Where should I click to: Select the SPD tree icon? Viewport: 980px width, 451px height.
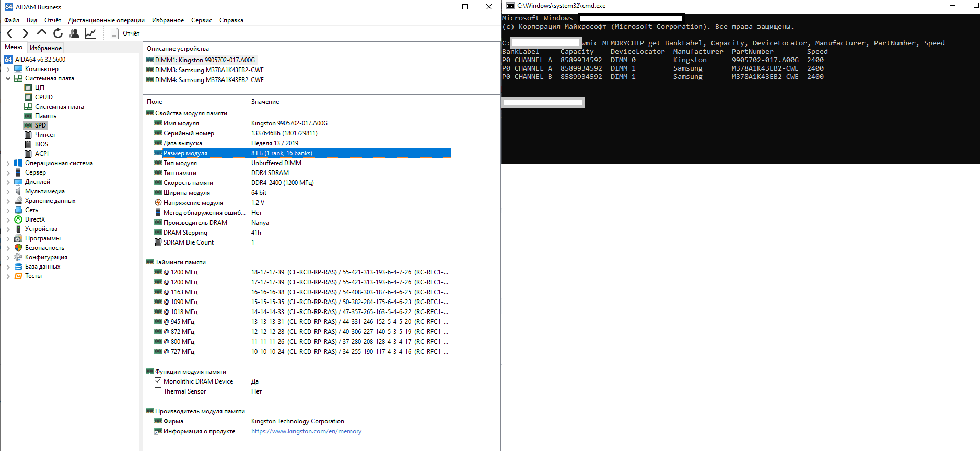point(28,125)
